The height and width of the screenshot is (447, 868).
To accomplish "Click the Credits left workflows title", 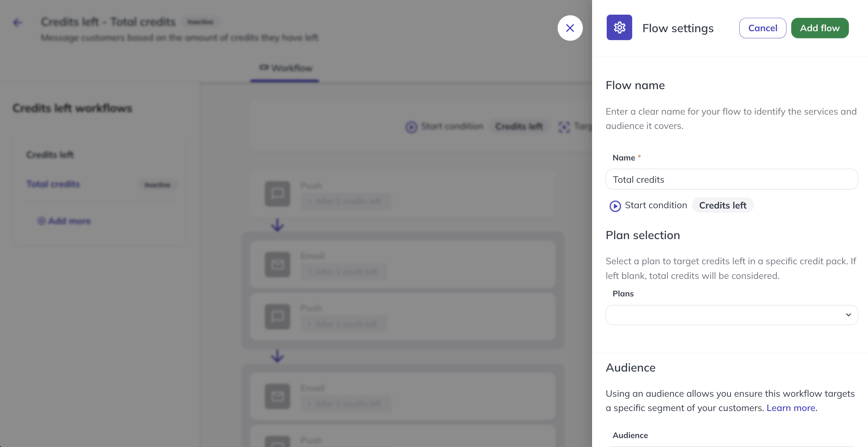I will point(72,108).
